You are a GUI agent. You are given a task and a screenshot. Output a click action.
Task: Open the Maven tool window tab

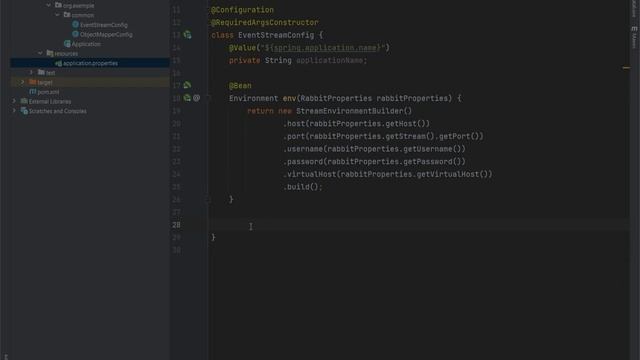pyautogui.click(x=634, y=37)
